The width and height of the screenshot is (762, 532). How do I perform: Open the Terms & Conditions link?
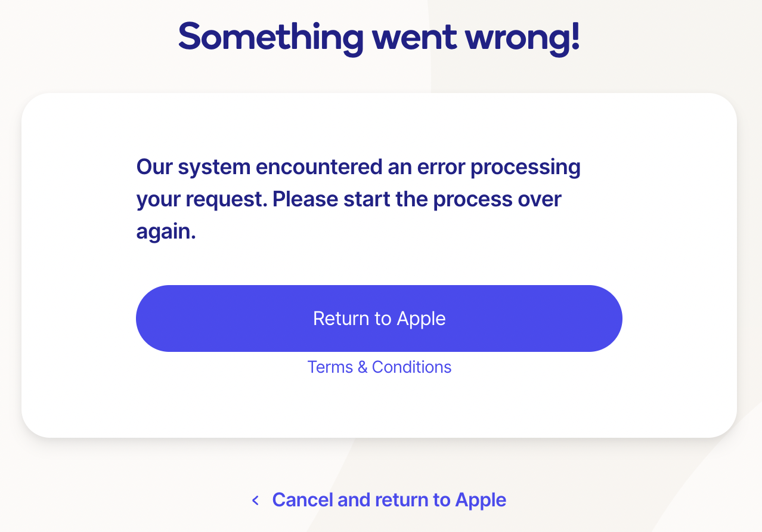point(379,367)
